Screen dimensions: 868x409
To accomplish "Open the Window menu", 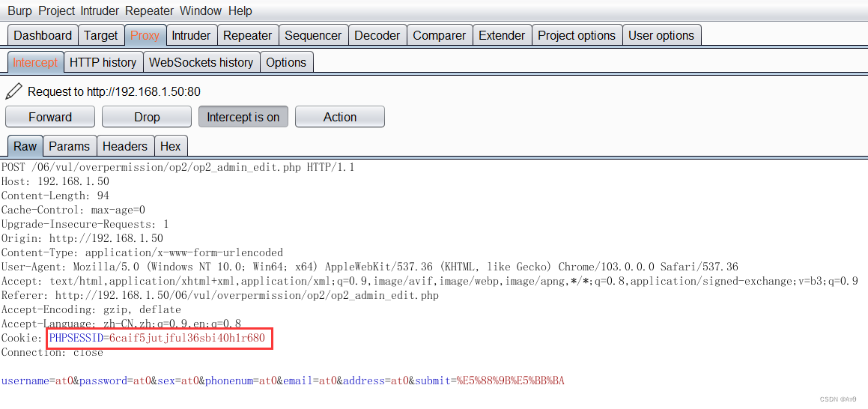I will click(201, 10).
